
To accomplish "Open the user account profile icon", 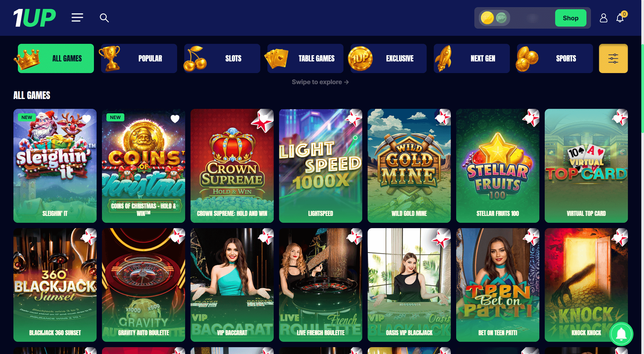I will 603,18.
